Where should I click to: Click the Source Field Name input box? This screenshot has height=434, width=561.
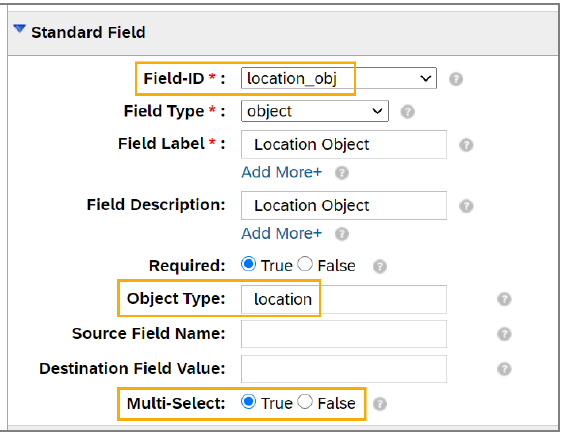click(x=344, y=334)
